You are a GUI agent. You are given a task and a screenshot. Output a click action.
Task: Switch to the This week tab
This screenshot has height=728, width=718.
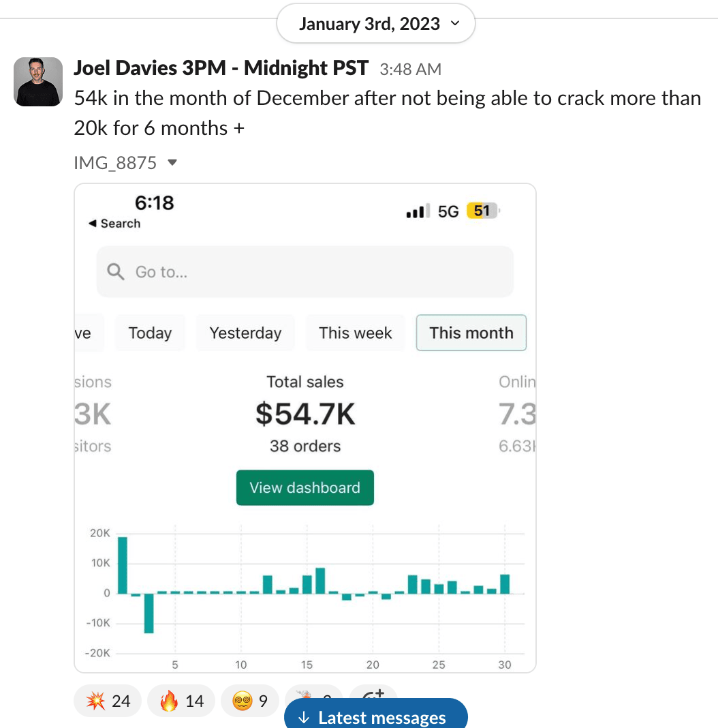(355, 333)
